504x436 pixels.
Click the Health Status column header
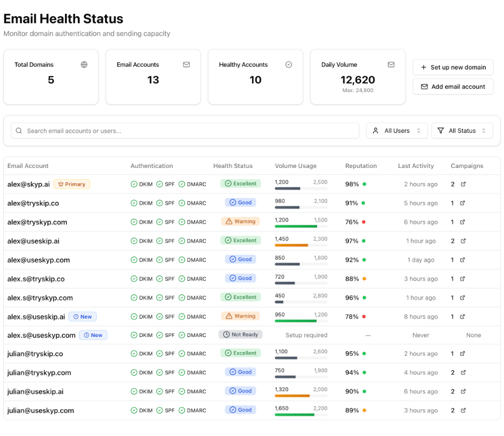click(x=233, y=166)
